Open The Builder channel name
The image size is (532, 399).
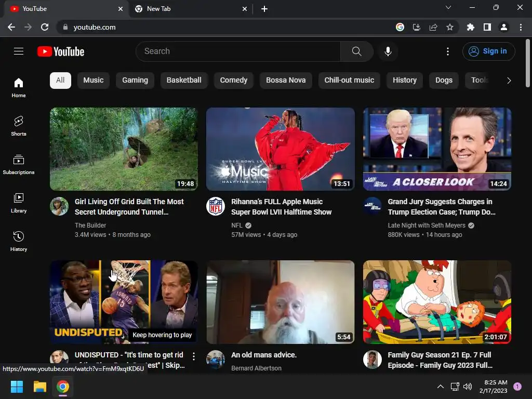(90, 225)
